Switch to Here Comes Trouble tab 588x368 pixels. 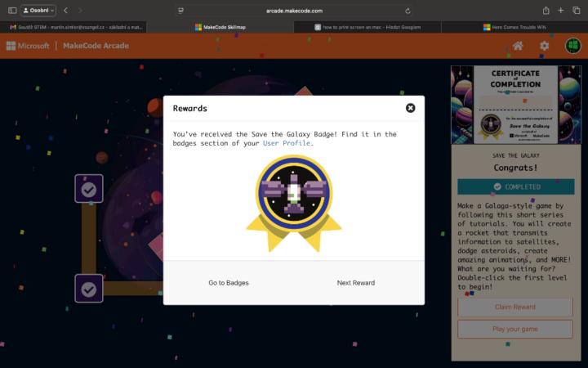click(514, 27)
